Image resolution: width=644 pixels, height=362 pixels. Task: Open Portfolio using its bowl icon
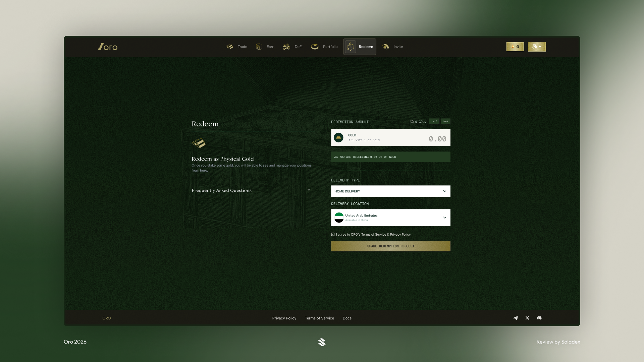tap(315, 47)
